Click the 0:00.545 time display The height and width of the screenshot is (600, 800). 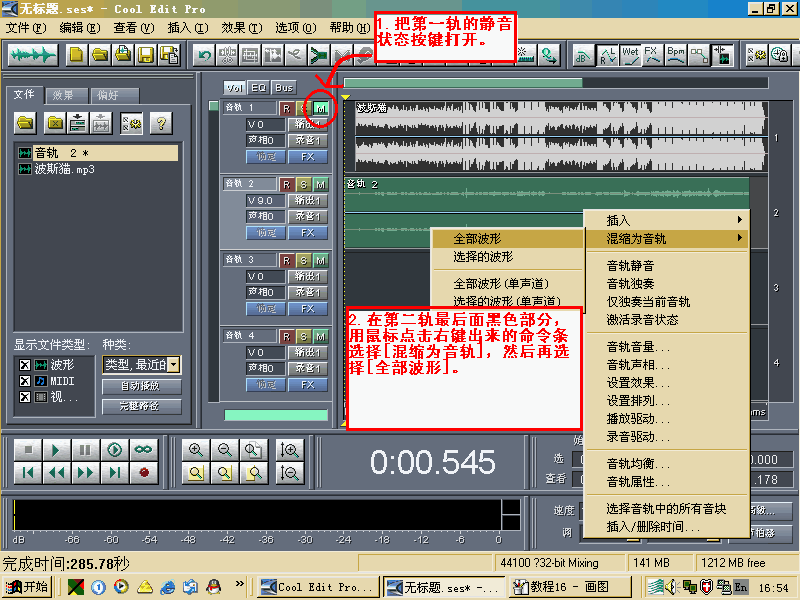click(x=433, y=462)
